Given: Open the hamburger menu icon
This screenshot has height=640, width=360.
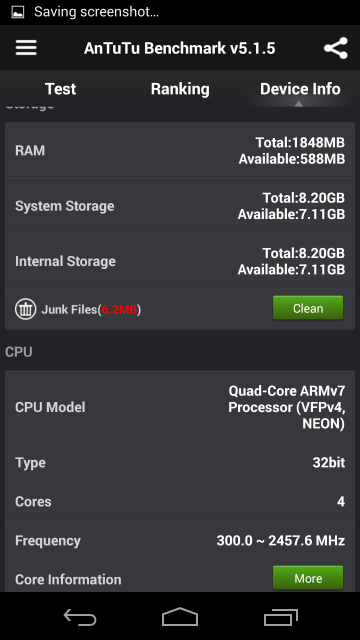Looking at the screenshot, I should point(26,48).
